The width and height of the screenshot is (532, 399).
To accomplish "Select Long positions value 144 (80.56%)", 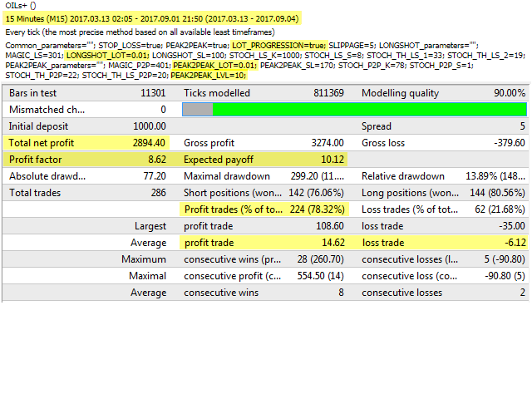I will pos(497,193).
